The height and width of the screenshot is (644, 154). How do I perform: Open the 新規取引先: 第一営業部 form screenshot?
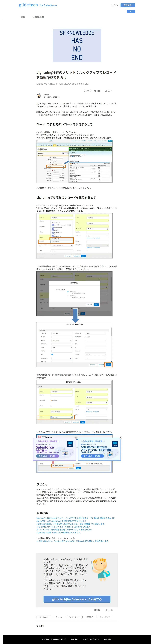click(74, 345)
